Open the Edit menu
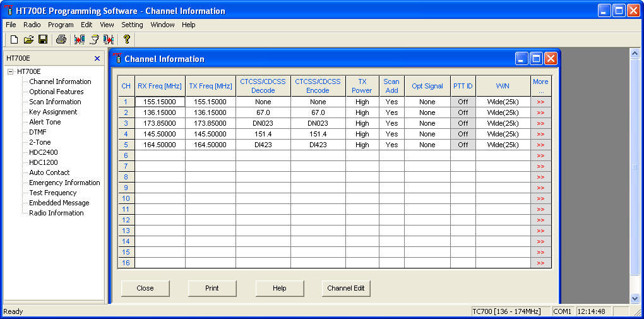The image size is (644, 319). tap(86, 25)
